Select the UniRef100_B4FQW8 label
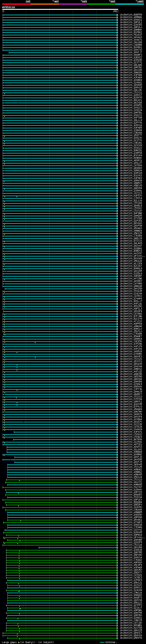This screenshot has height=644, width=146. (x=131, y=213)
